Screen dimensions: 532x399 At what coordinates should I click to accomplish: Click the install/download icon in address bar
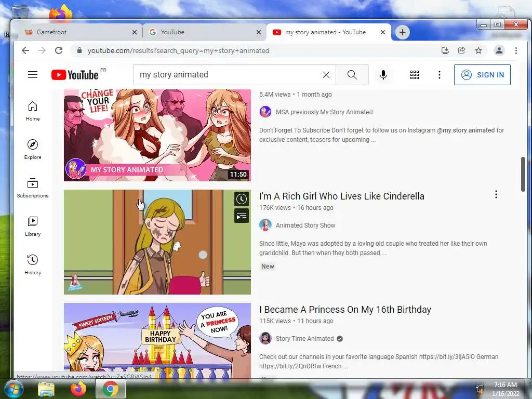tap(445, 50)
